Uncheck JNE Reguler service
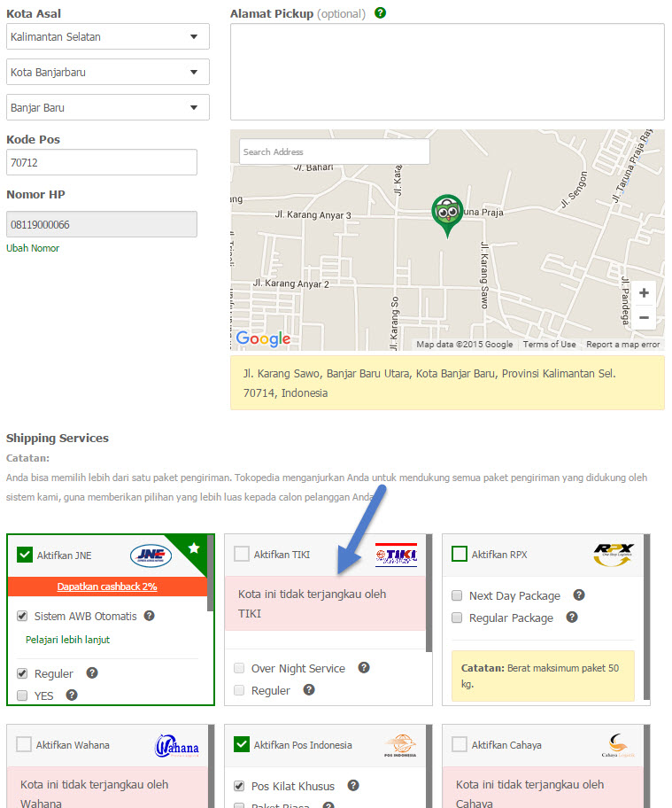 click(22, 673)
